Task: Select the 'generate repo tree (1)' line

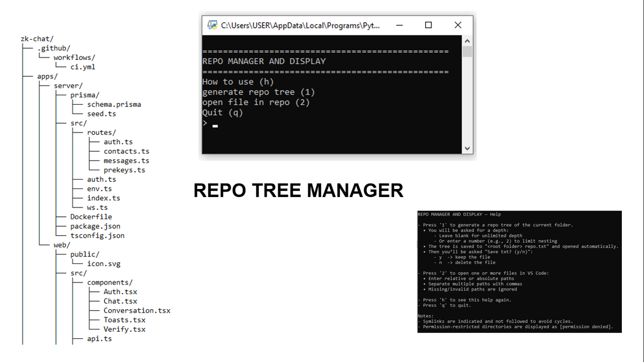Action: 259,92
